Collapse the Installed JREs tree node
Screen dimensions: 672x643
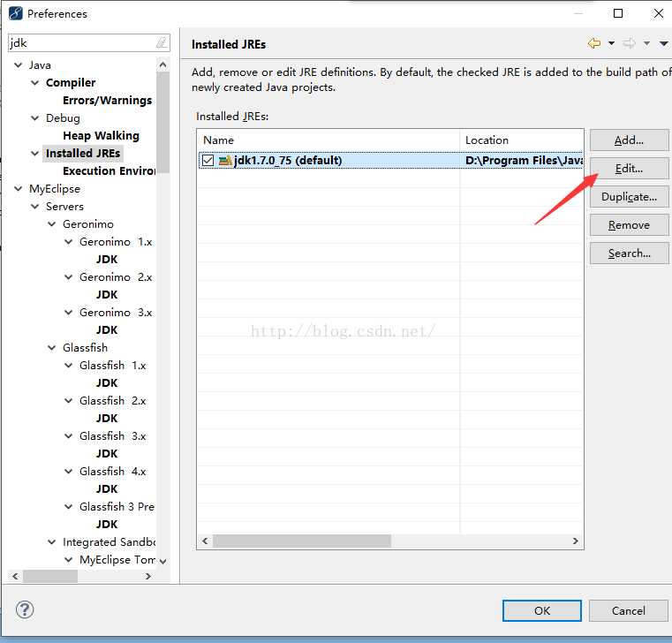35,154
